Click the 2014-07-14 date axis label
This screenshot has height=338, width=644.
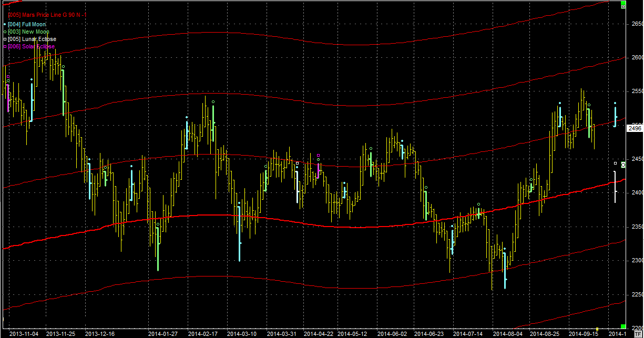[x=468, y=334]
